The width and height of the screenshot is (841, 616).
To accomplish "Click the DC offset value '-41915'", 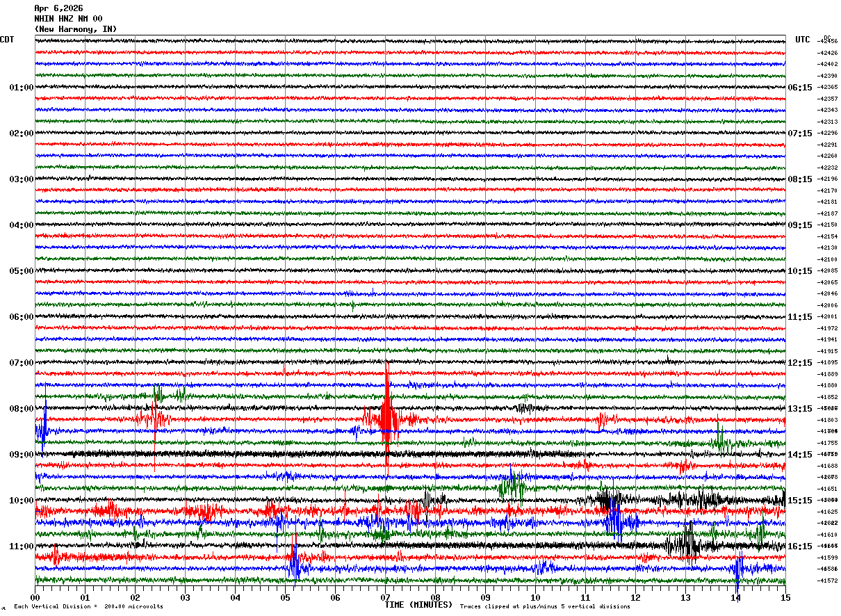I will (x=828, y=351).
